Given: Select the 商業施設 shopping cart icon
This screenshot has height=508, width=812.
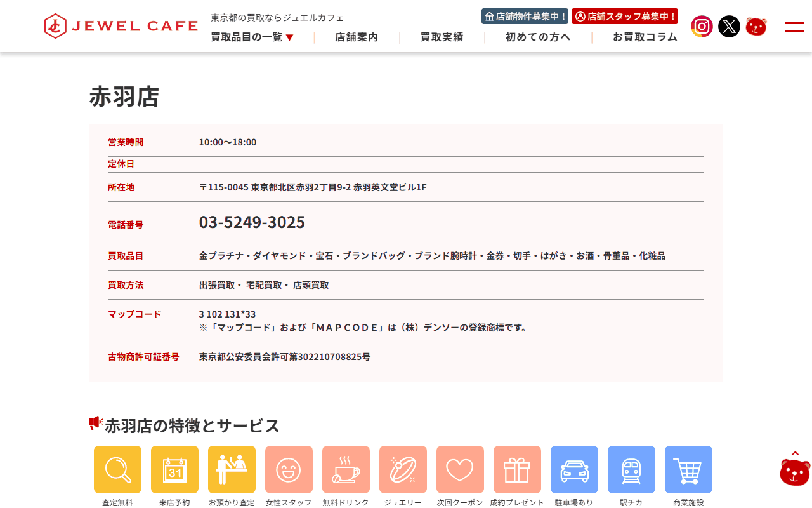Looking at the screenshot, I should pos(688,470).
